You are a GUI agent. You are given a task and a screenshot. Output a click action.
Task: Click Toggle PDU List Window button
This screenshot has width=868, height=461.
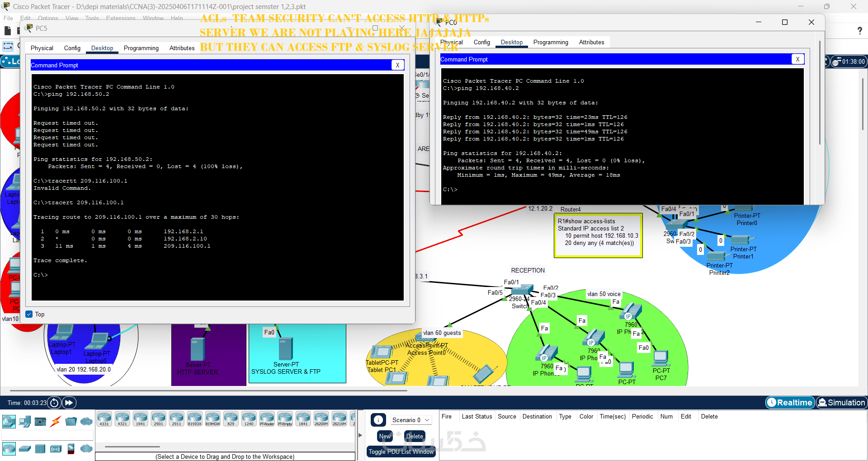pyautogui.click(x=401, y=452)
